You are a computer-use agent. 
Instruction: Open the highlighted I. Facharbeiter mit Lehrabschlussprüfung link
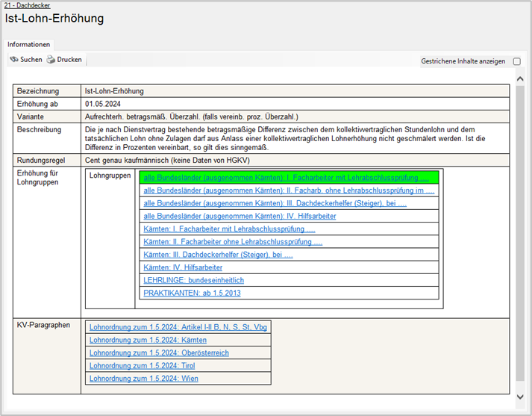pyautogui.click(x=286, y=178)
